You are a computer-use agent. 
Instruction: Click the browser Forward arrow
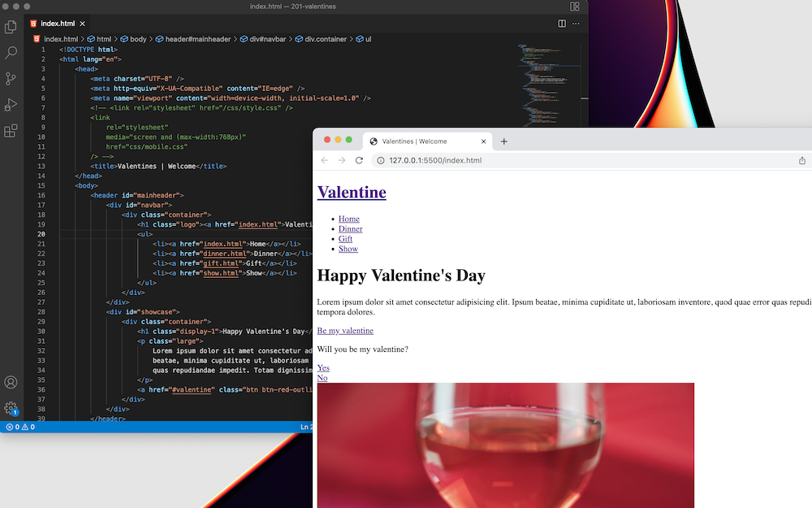342,160
